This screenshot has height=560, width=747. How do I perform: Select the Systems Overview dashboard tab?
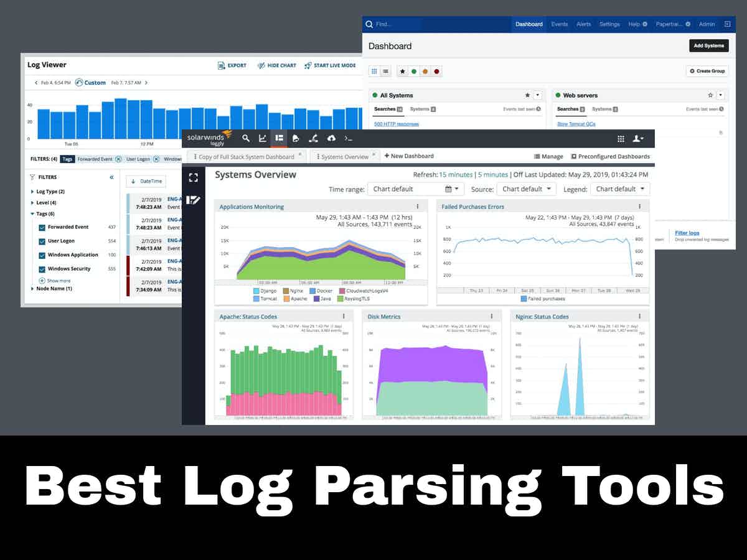(346, 156)
